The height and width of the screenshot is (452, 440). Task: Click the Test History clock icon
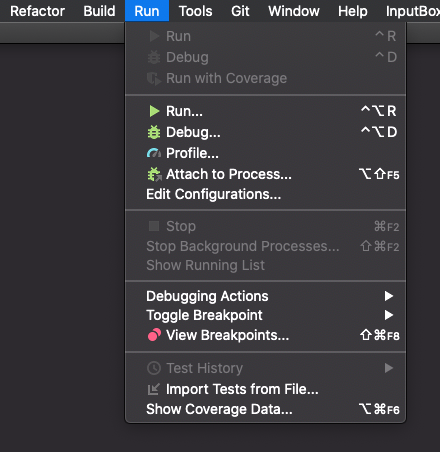point(154,368)
